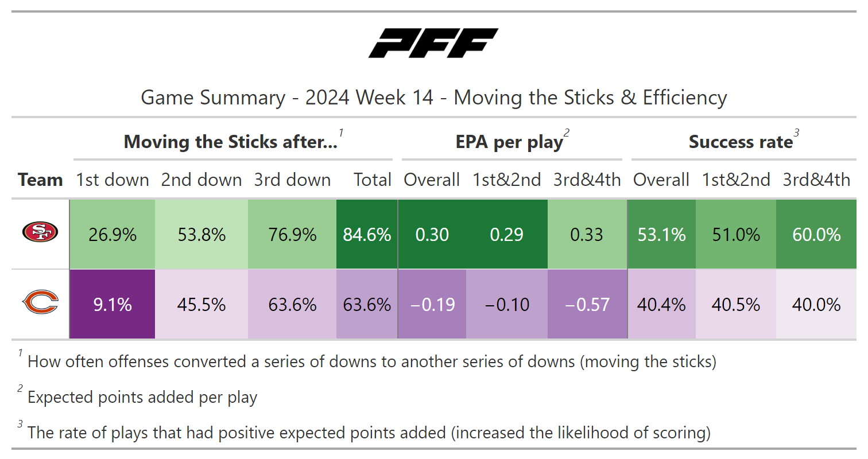Select the Bears 63.6% 3rd down cell
The image size is (868, 459).
(292, 304)
